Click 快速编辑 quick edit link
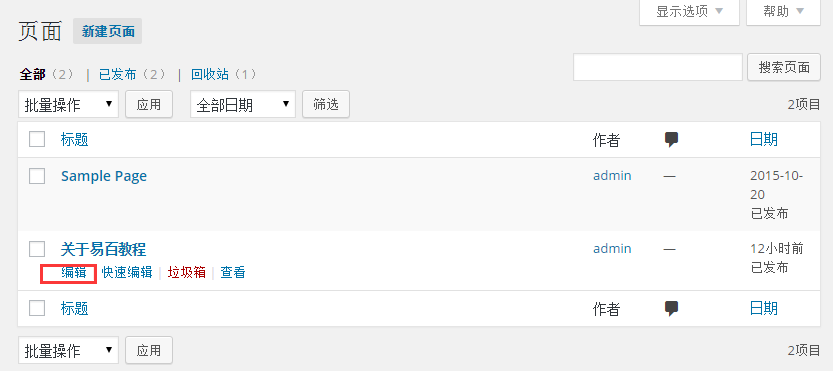The height and width of the screenshot is (371, 833). (x=127, y=273)
